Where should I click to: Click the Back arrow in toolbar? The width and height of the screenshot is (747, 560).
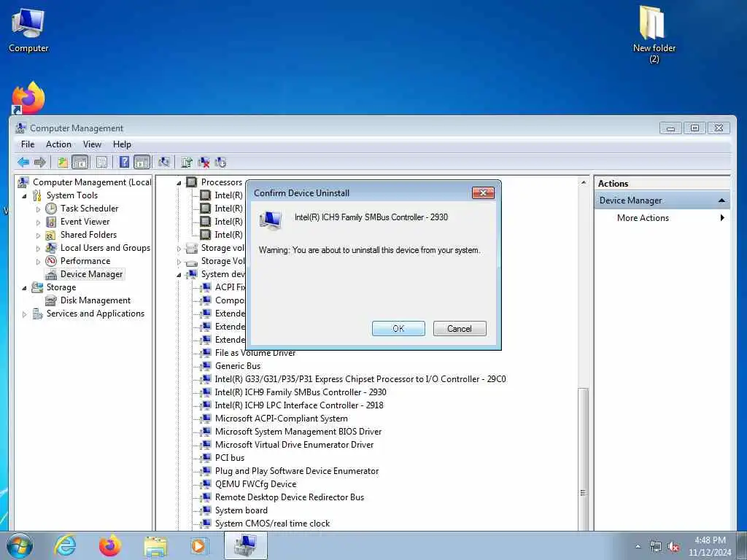pyautogui.click(x=23, y=163)
